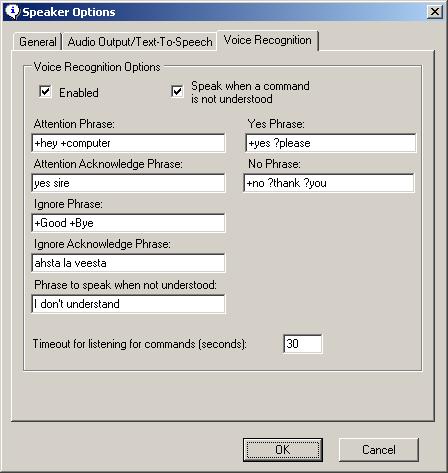Close the Speaker Options dialog
This screenshot has width=448, height=473.
(435, 12)
